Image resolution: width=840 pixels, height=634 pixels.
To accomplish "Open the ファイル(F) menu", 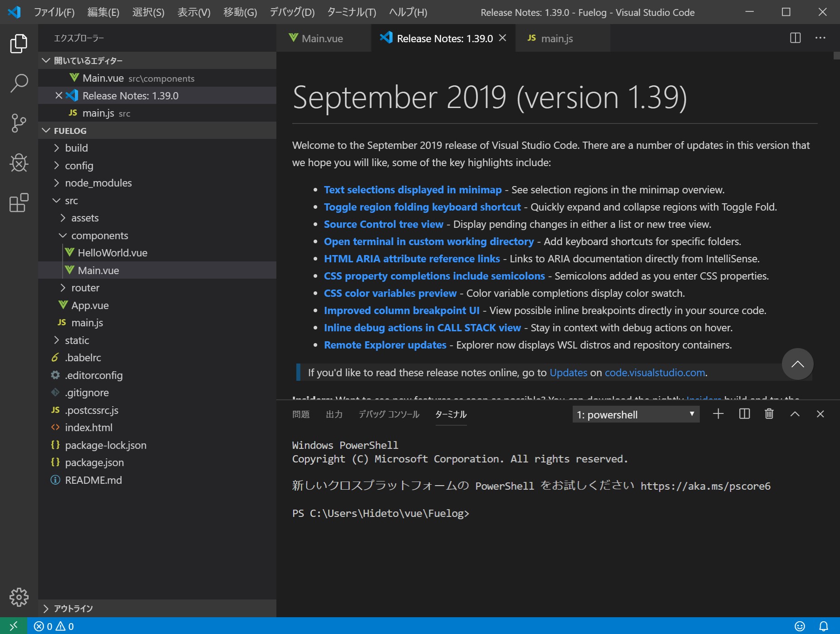I will click(x=54, y=12).
